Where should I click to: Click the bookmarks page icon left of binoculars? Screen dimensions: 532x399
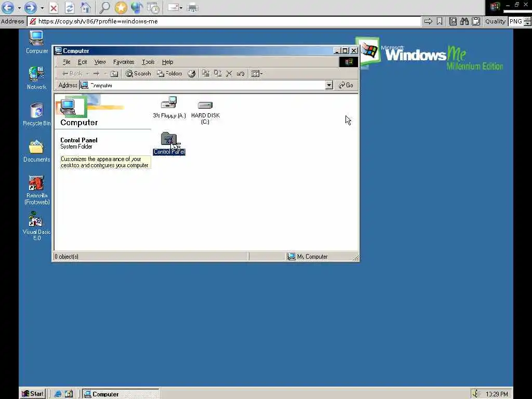click(453, 21)
